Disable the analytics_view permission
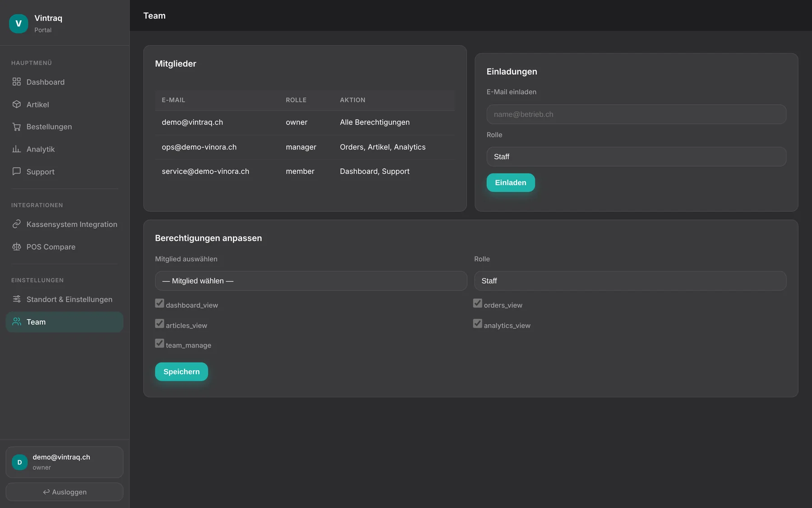The width and height of the screenshot is (812, 508). [478, 324]
